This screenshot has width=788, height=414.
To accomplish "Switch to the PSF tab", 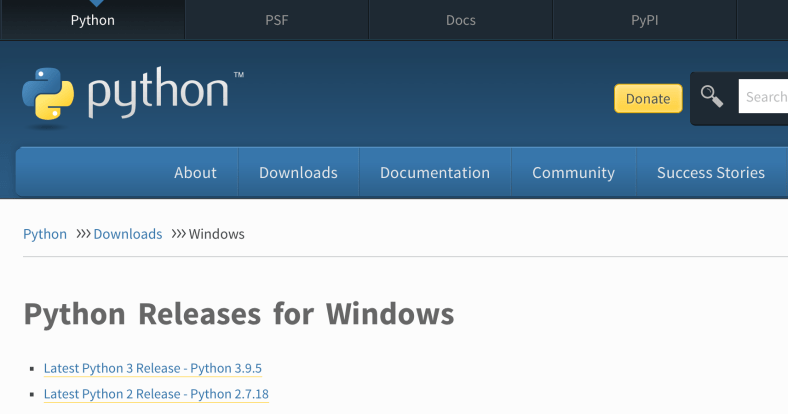I will 277,20.
